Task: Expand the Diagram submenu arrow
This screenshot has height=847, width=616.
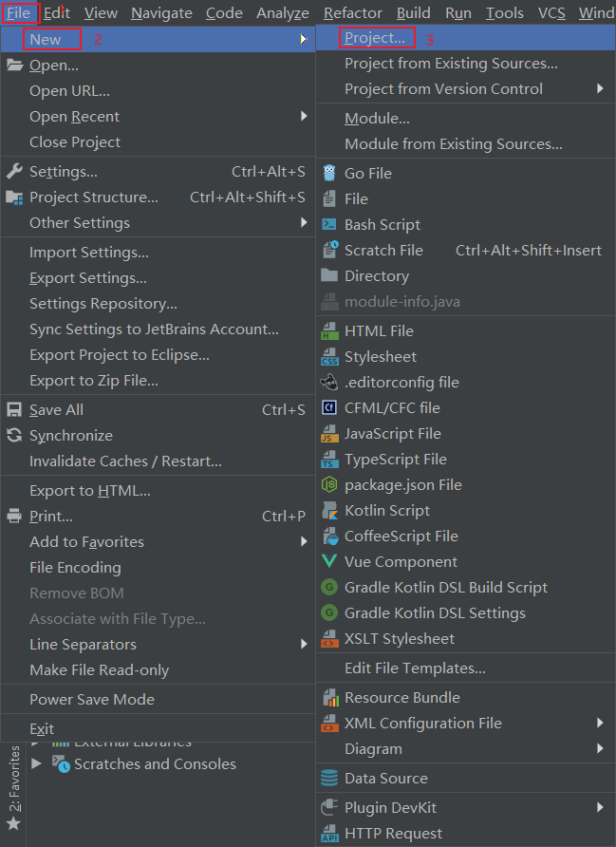Action: pos(600,748)
